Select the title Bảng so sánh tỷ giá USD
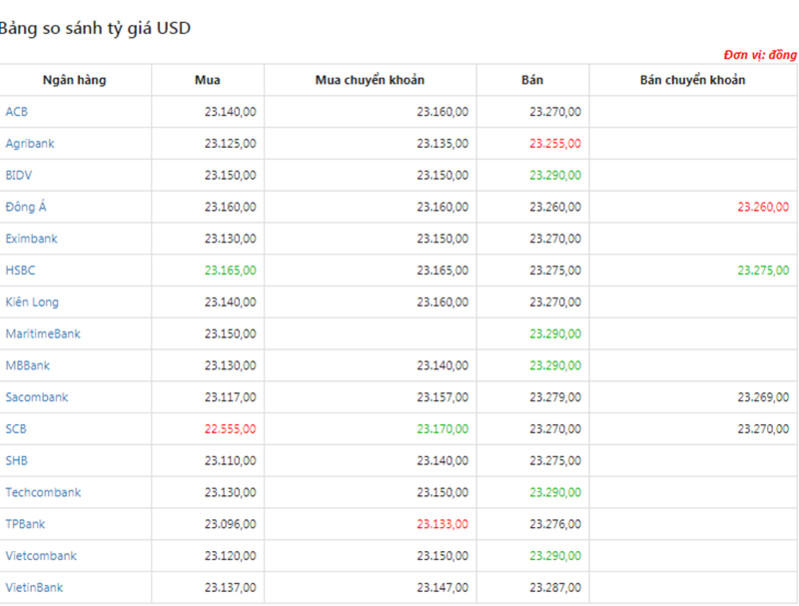 pyautogui.click(x=95, y=28)
